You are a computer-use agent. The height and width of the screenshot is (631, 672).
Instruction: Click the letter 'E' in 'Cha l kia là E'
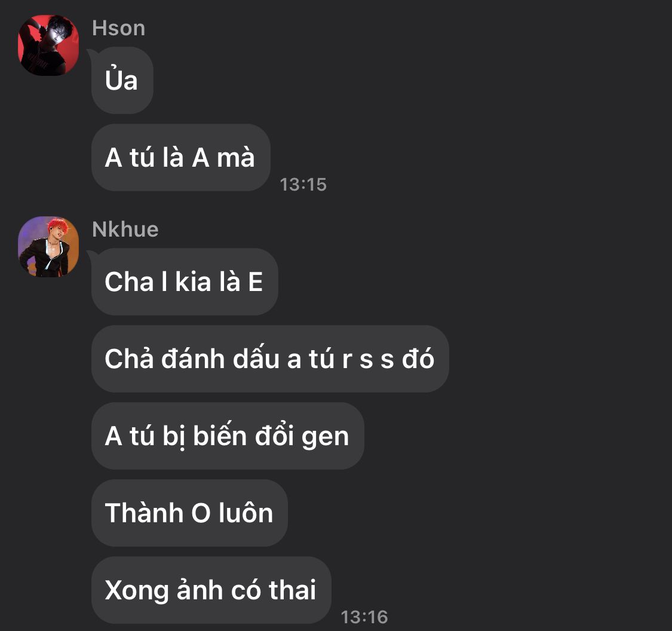point(256,282)
